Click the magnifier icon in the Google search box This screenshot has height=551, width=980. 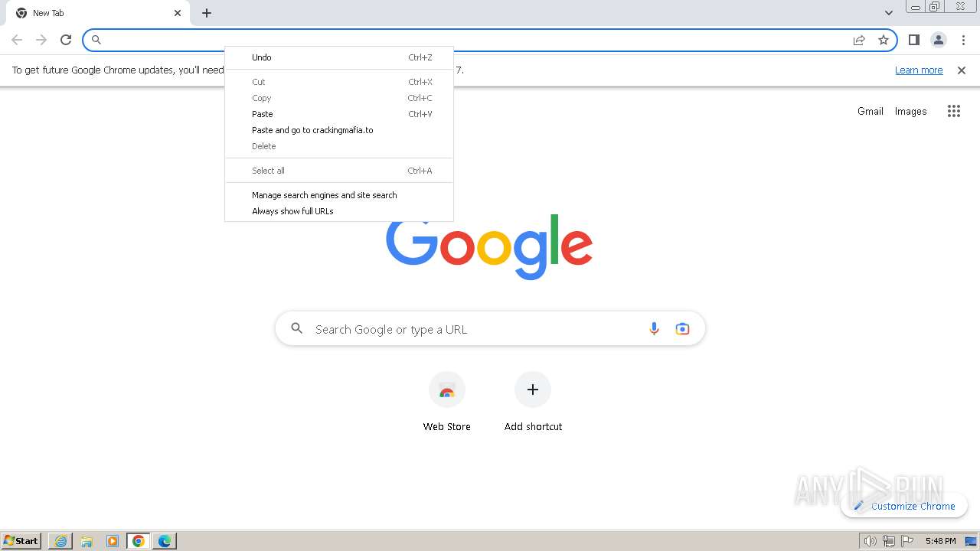297,329
